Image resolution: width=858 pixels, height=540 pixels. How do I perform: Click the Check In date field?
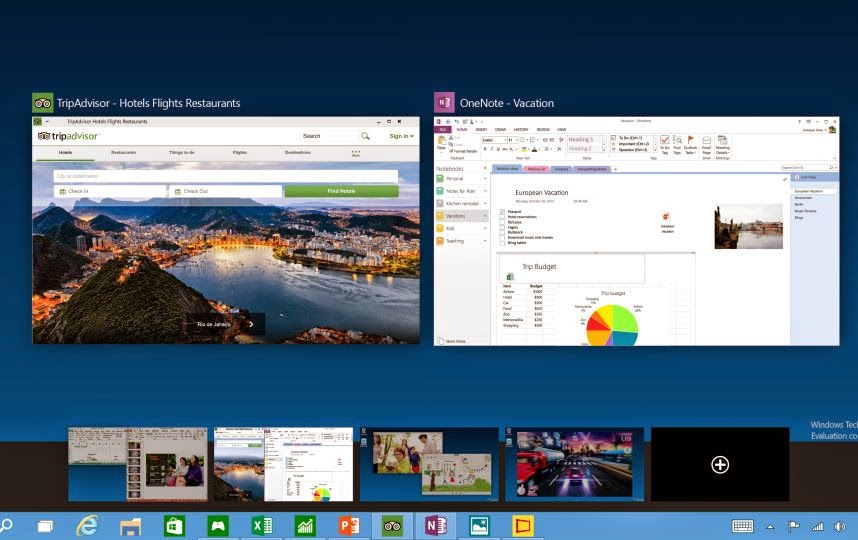click(110, 191)
